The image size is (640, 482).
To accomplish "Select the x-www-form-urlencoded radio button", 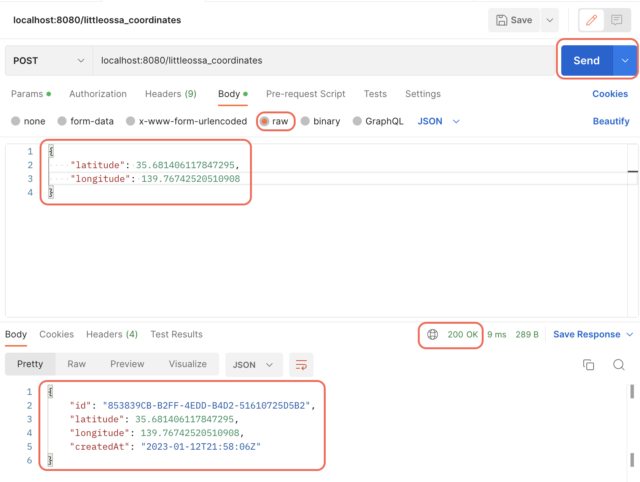I will point(131,121).
